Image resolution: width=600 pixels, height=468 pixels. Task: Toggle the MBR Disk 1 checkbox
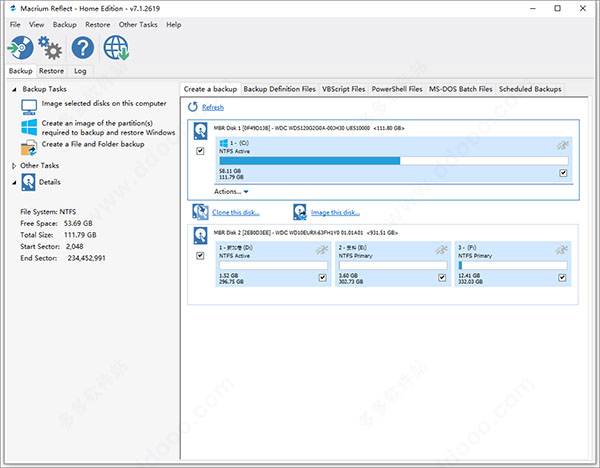pos(200,151)
